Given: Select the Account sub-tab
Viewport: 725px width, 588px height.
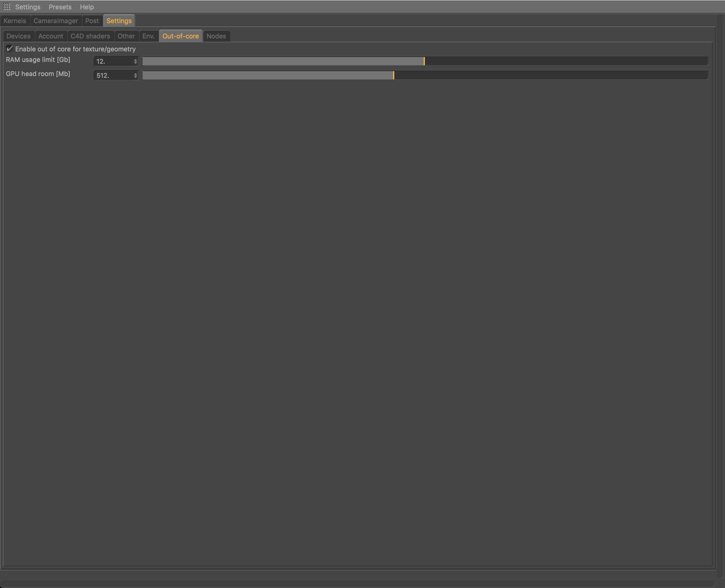Looking at the screenshot, I should pos(51,36).
